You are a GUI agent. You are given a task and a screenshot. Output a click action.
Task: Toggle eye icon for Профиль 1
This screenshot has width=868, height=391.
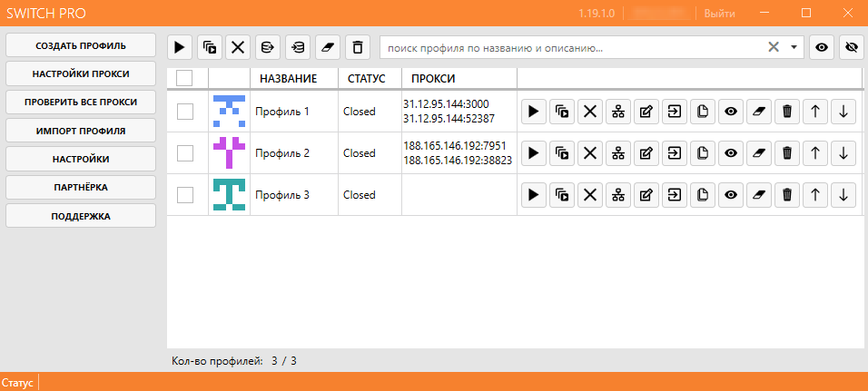click(x=731, y=112)
